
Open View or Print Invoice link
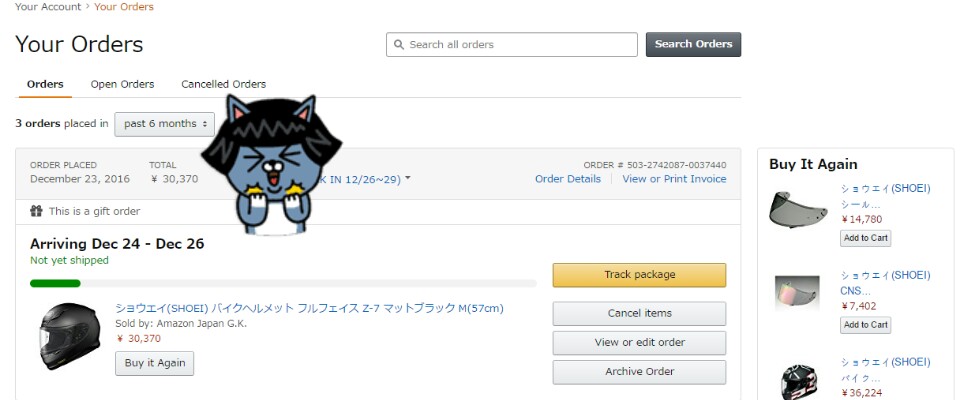pos(674,179)
